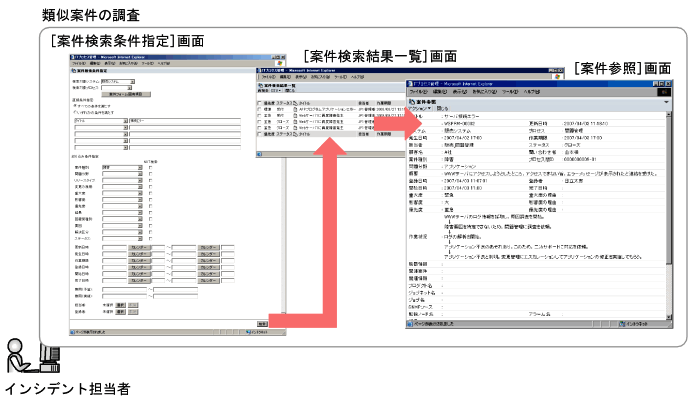
Task: Click 閉じる in the 案件参照 window
Action: click(x=442, y=108)
